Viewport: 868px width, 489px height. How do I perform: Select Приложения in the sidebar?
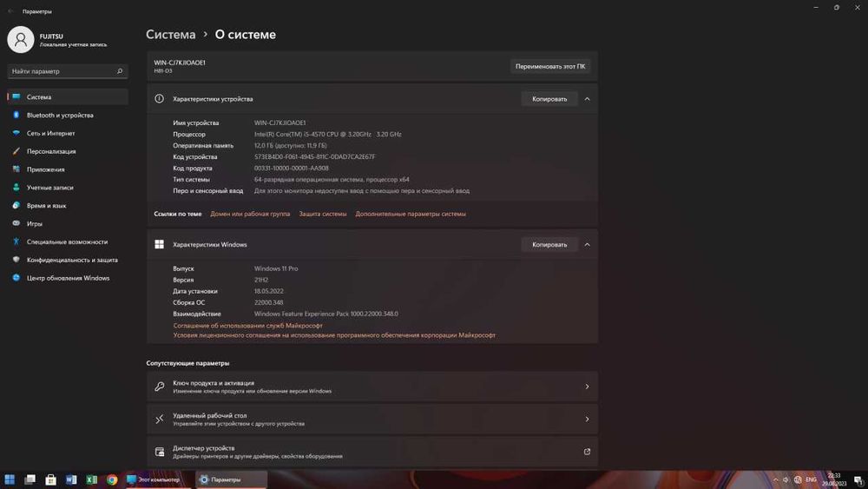[x=45, y=169]
